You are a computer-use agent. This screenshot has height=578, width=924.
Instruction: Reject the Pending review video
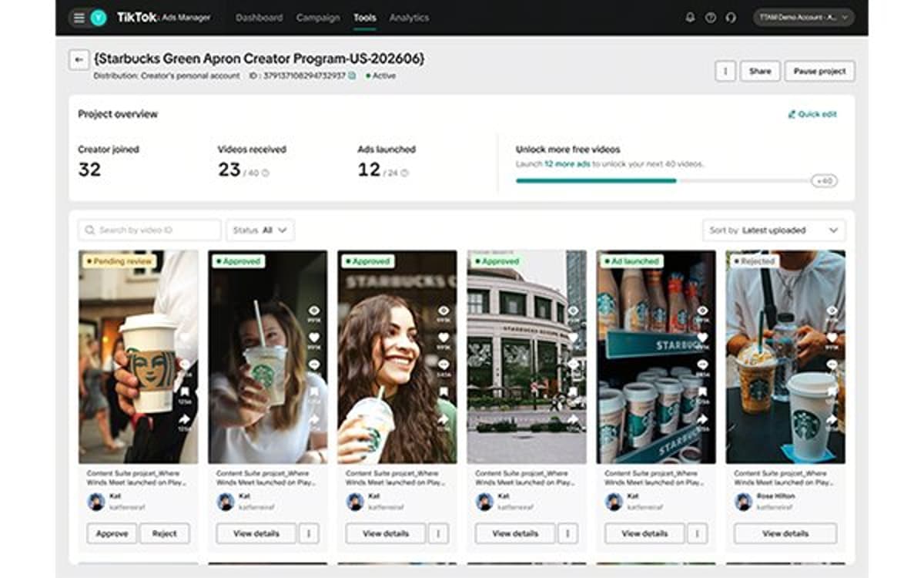click(164, 533)
